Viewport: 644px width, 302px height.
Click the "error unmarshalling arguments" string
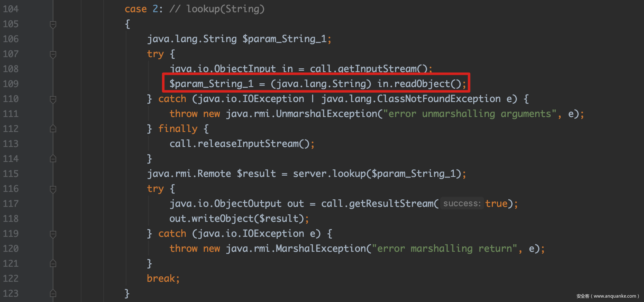[x=470, y=114]
